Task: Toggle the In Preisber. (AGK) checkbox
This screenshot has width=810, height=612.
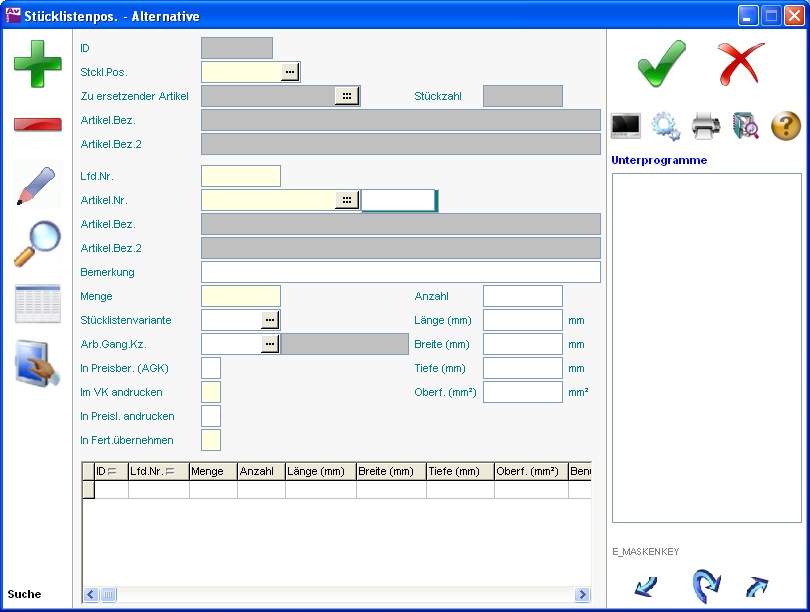Action: pyautogui.click(x=211, y=368)
